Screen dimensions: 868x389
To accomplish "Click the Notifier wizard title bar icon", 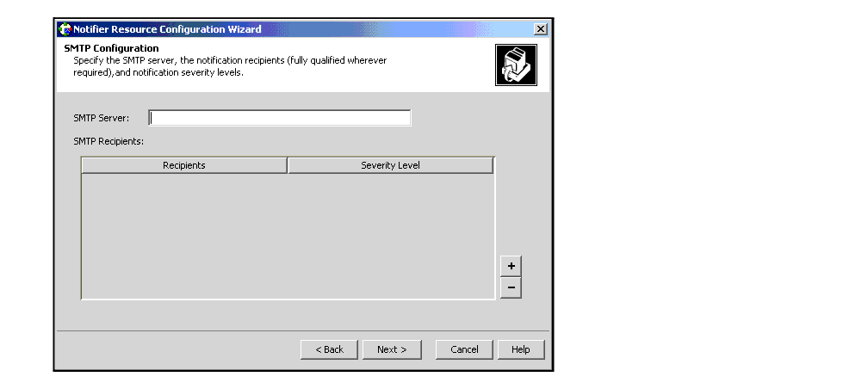I will tap(65, 29).
